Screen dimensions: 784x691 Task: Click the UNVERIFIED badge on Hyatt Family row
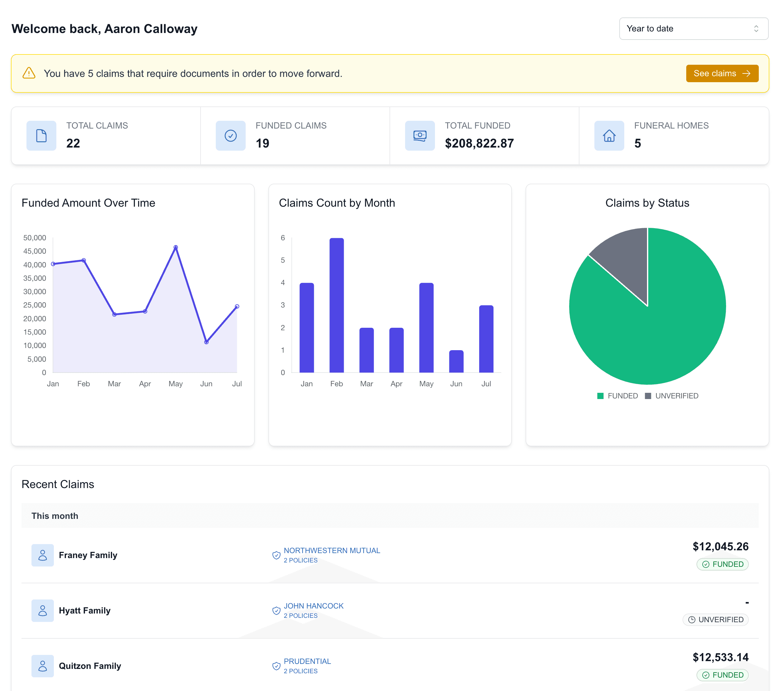click(715, 619)
